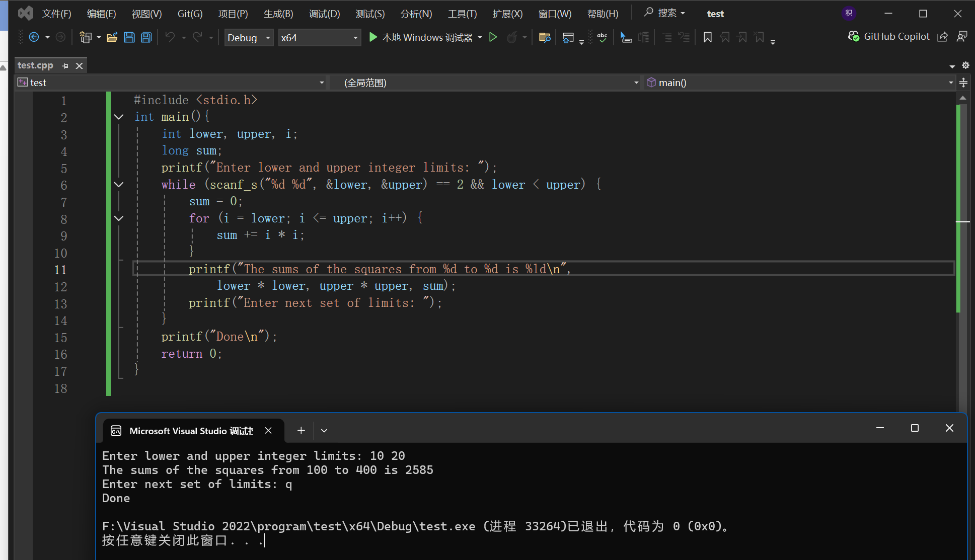Click the Save All icon
Screen dimensions: 975x560
pyautogui.click(x=146, y=37)
